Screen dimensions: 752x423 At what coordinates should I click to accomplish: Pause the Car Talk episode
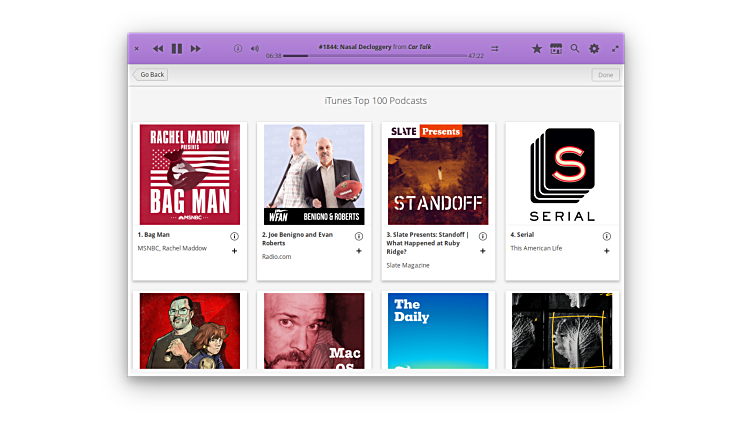tap(177, 48)
